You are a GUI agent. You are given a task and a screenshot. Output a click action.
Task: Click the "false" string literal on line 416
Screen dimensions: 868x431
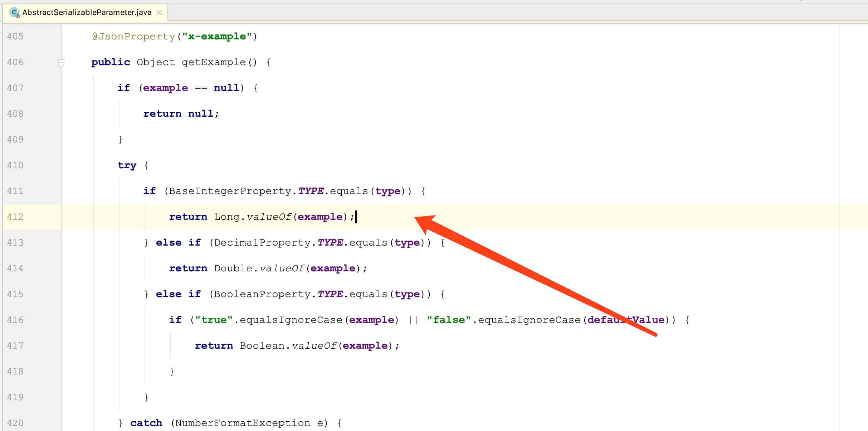(x=449, y=320)
